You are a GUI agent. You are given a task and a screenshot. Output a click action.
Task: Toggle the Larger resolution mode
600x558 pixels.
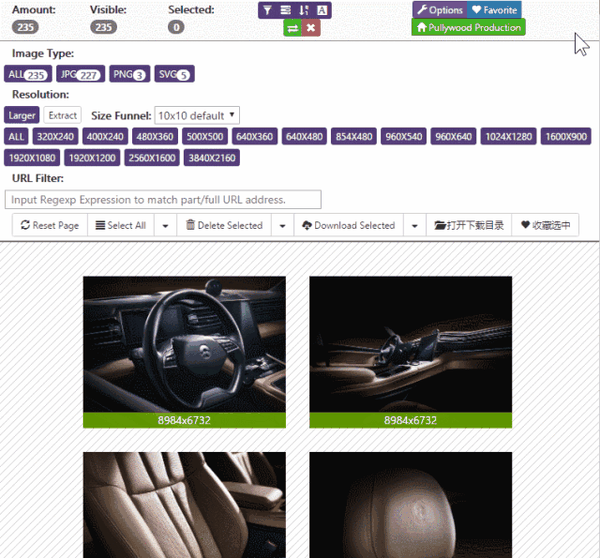click(x=21, y=115)
